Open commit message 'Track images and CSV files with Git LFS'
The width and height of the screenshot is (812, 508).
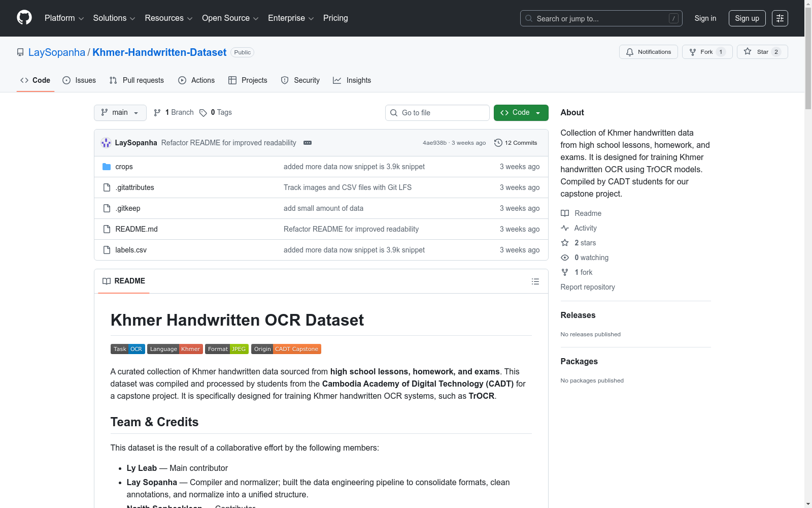coord(348,187)
